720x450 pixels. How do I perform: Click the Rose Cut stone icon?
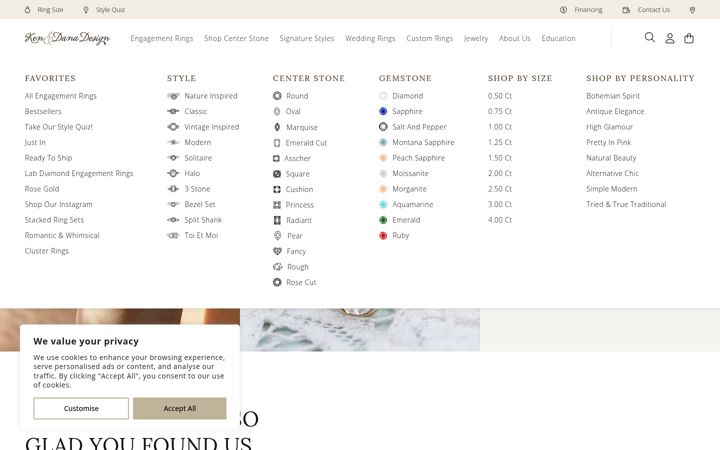click(277, 282)
